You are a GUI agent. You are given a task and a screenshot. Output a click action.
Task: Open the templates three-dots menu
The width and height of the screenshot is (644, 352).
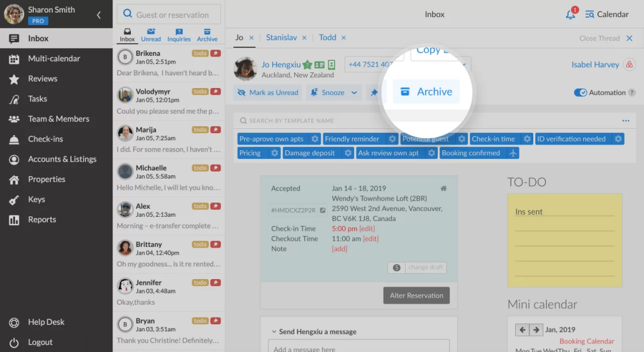[626, 121]
